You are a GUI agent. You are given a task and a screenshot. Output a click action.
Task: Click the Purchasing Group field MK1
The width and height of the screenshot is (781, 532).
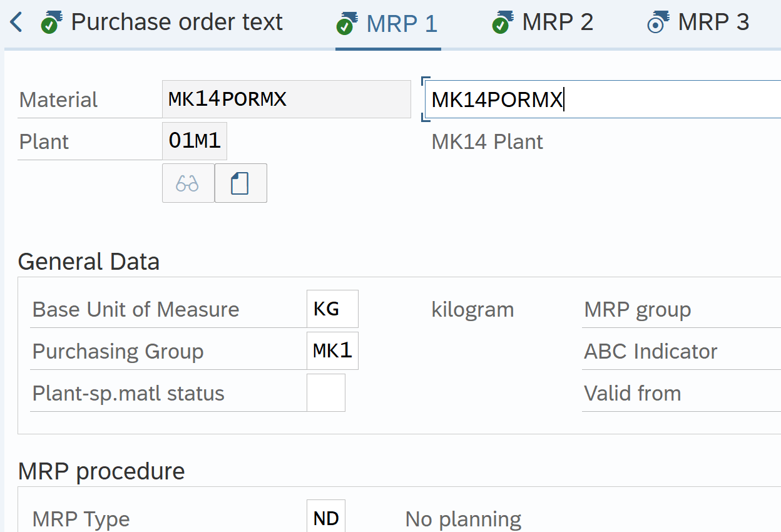(332, 351)
